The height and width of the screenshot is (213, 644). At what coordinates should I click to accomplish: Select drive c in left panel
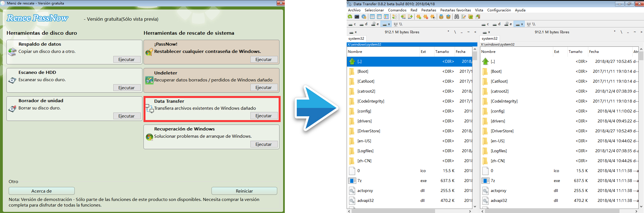click(352, 24)
